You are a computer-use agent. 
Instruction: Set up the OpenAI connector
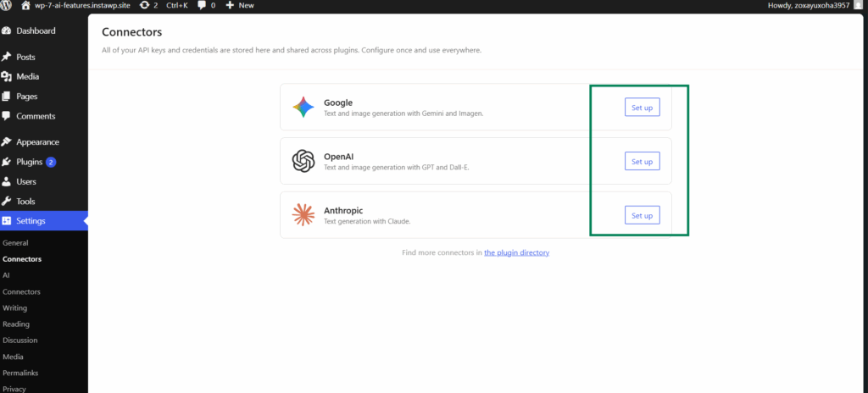[643, 161]
